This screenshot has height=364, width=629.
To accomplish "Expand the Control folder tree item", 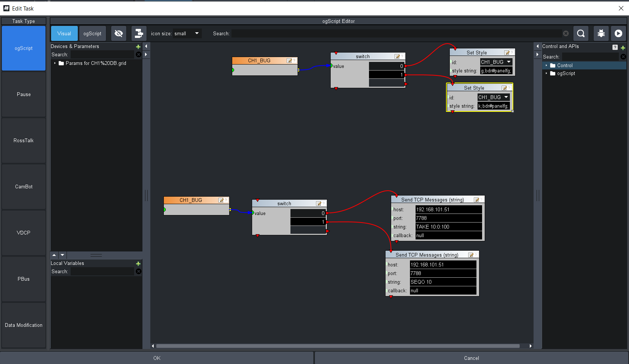I will (x=546, y=65).
